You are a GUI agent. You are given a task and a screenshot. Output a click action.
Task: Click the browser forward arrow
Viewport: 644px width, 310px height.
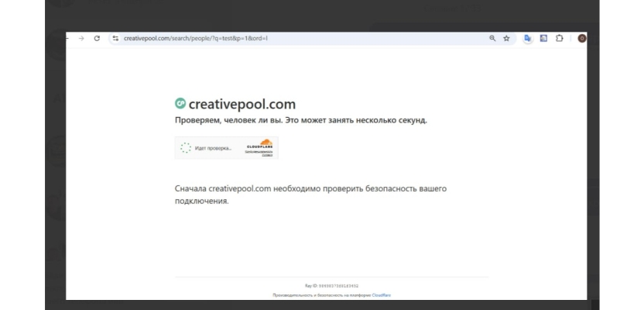point(81,38)
